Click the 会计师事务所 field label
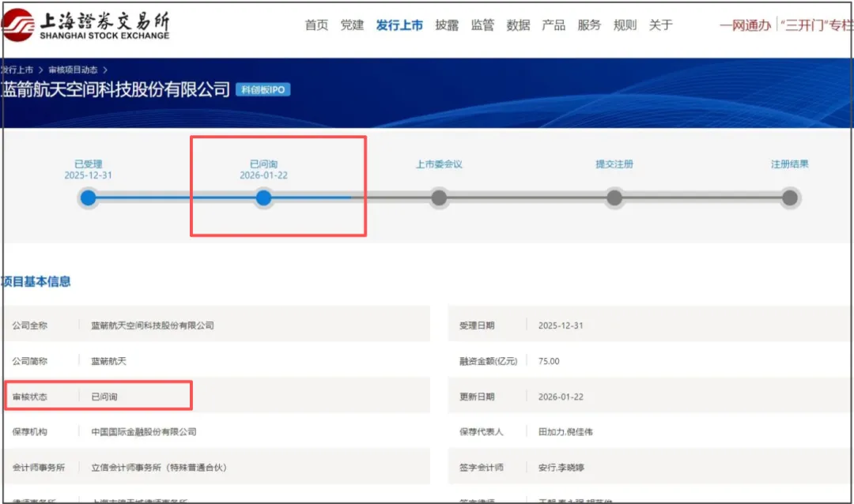This screenshot has height=504, width=854. [39, 468]
